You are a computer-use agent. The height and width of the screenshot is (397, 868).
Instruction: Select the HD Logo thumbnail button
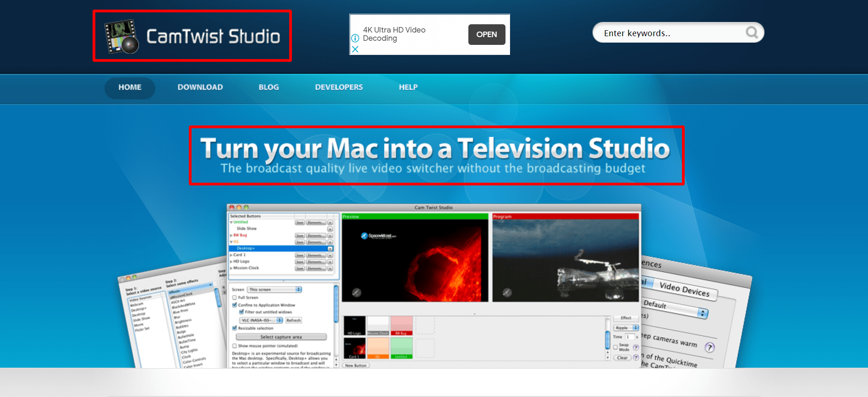coord(355,326)
